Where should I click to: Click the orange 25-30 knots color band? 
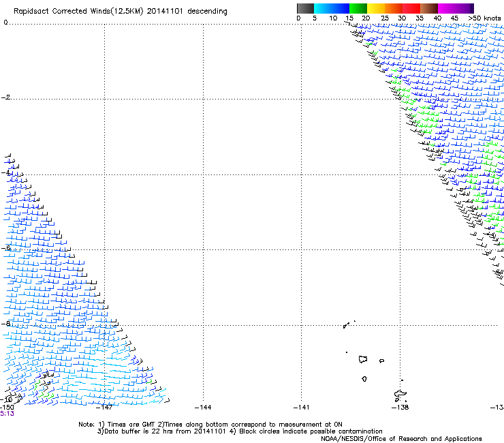pos(394,8)
